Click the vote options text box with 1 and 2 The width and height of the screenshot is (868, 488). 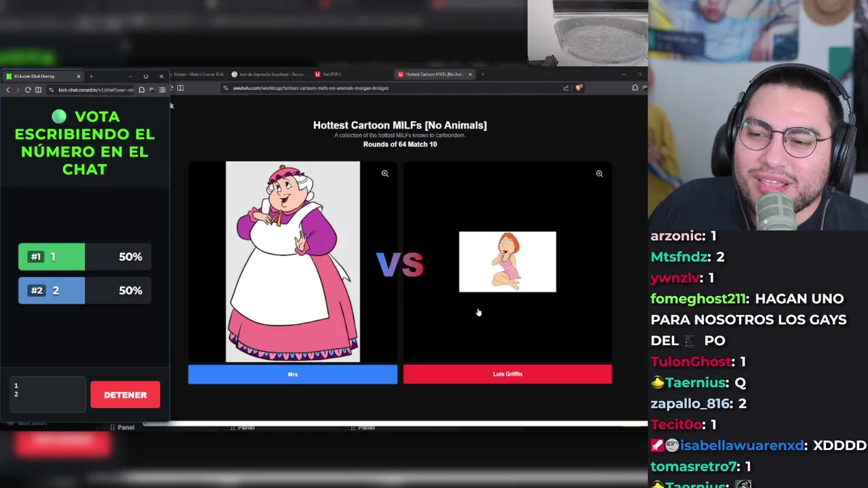click(47, 394)
